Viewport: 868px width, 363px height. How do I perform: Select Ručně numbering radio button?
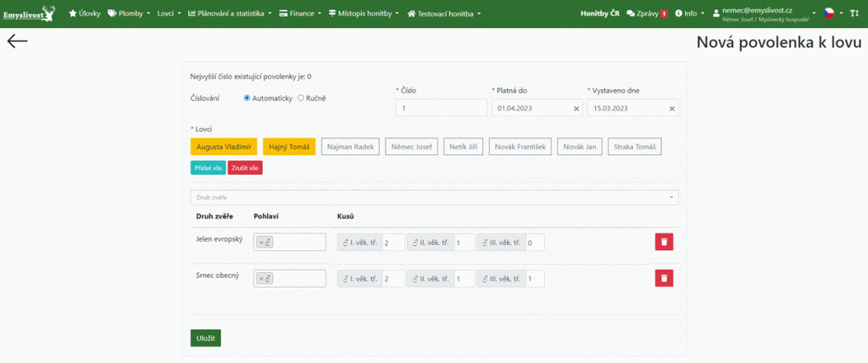coord(301,98)
